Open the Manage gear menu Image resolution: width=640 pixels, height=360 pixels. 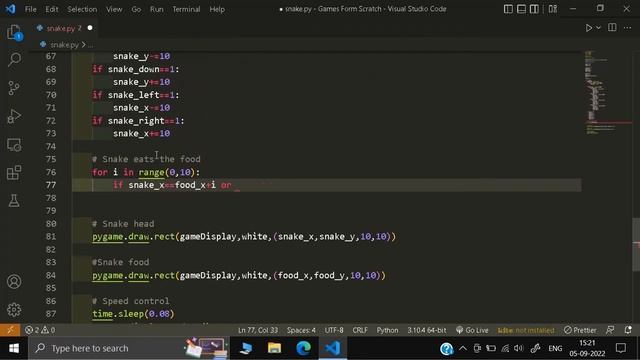[x=14, y=310]
